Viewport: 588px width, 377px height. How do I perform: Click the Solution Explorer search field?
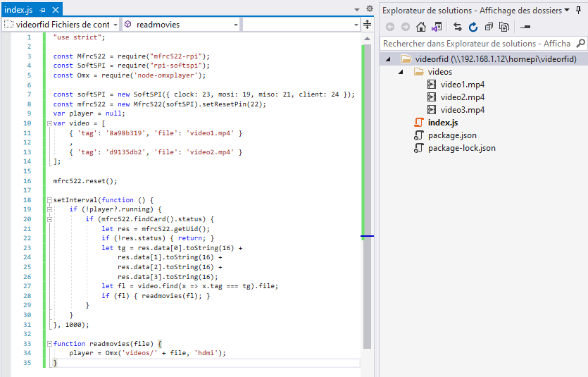(x=479, y=44)
